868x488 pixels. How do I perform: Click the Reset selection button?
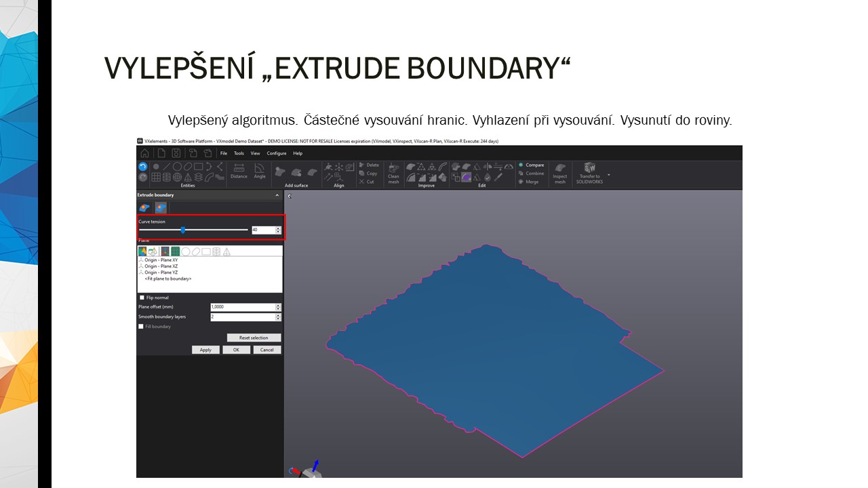click(254, 338)
